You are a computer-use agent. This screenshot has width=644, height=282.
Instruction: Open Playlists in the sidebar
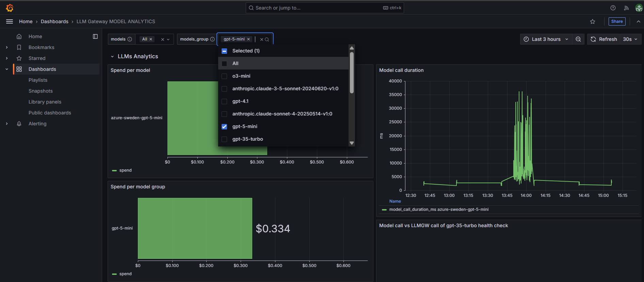click(38, 80)
